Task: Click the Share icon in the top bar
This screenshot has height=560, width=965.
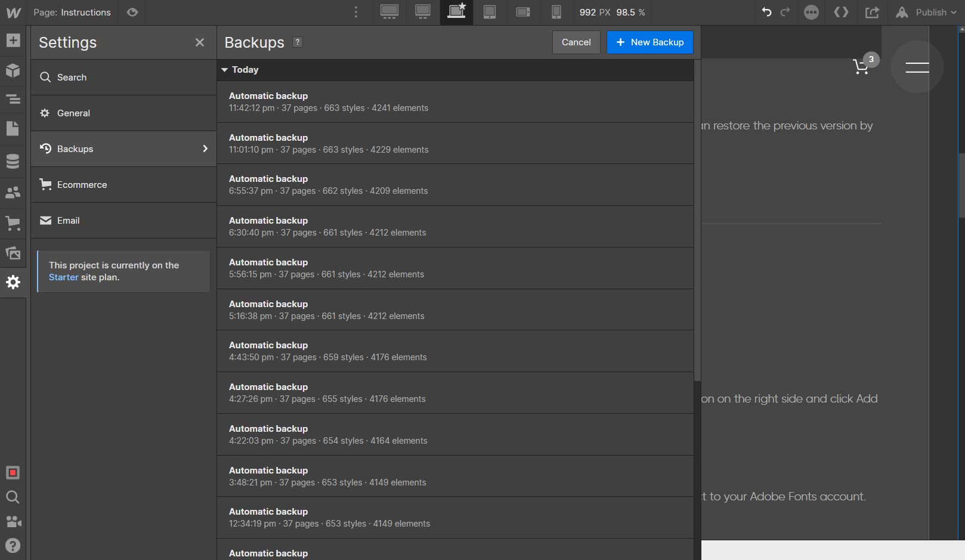Action: 872,12
